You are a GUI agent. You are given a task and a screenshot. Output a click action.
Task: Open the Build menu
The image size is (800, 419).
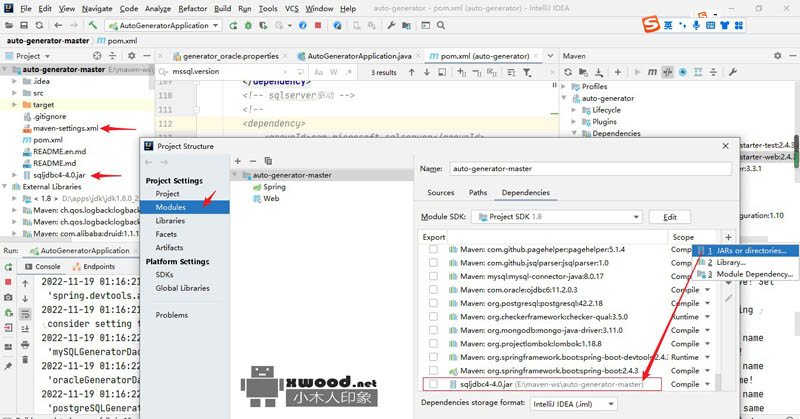(222, 9)
